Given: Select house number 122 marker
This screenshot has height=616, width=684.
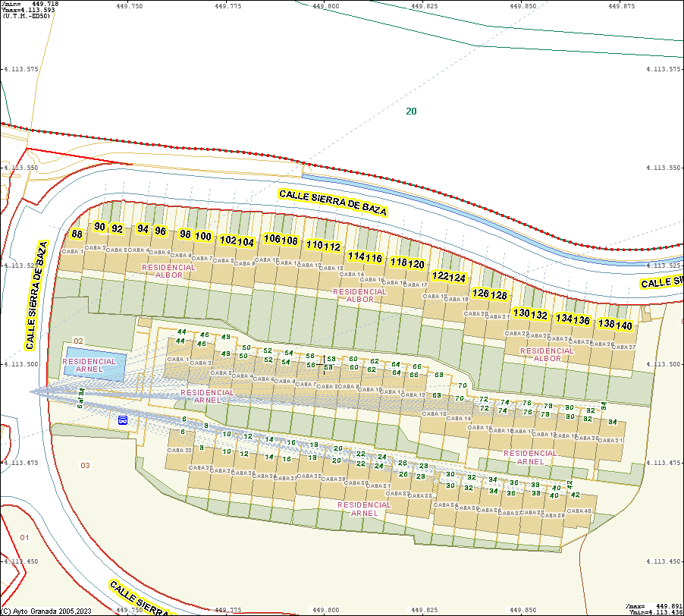Looking at the screenshot, I should coord(440,276).
